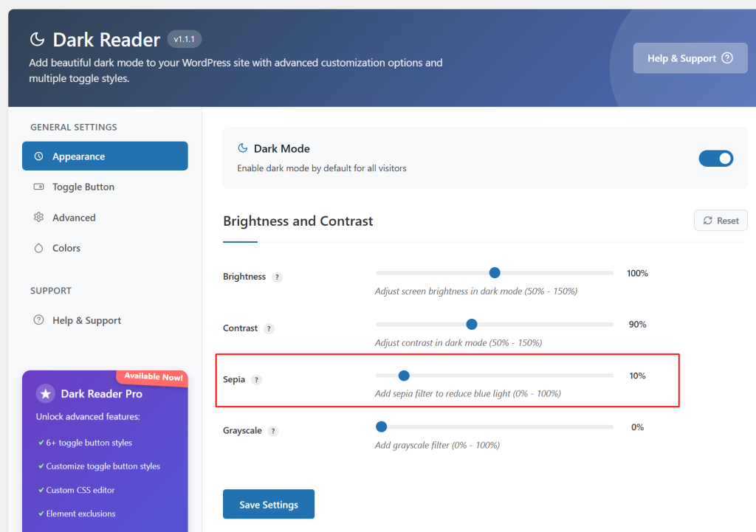Click 'Unlock advanced features:' text in Pro card

[88, 416]
